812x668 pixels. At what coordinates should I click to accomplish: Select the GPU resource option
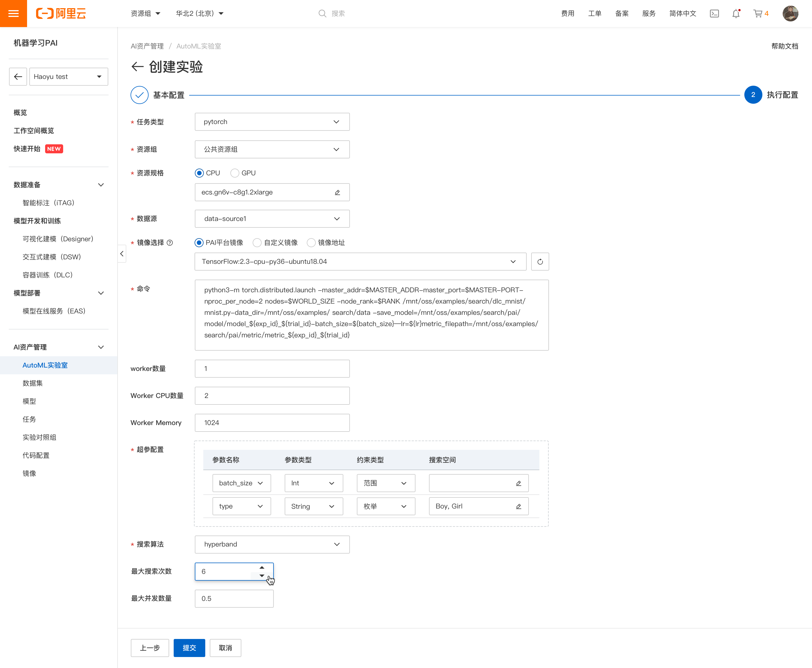(235, 173)
